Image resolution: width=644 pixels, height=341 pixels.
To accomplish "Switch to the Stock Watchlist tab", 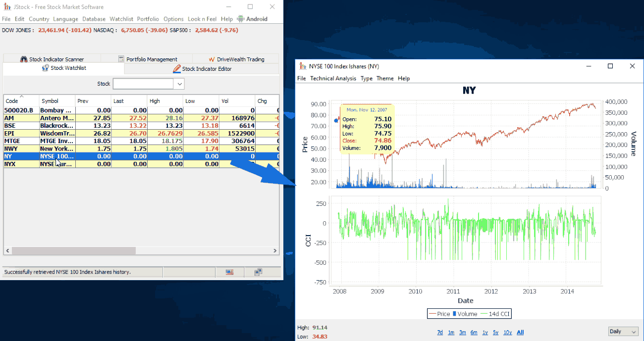I will 64,68.
